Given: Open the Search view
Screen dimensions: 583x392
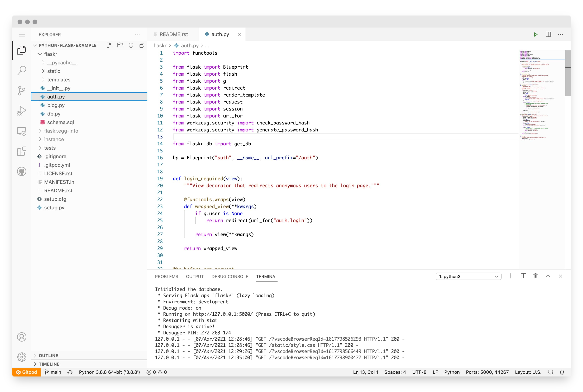Looking at the screenshot, I should [22, 71].
